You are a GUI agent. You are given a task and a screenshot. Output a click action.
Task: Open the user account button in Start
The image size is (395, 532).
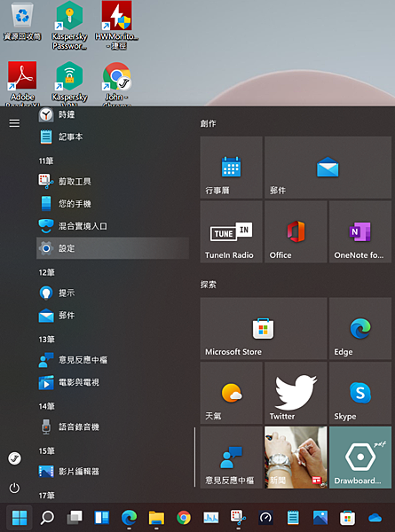click(14, 458)
